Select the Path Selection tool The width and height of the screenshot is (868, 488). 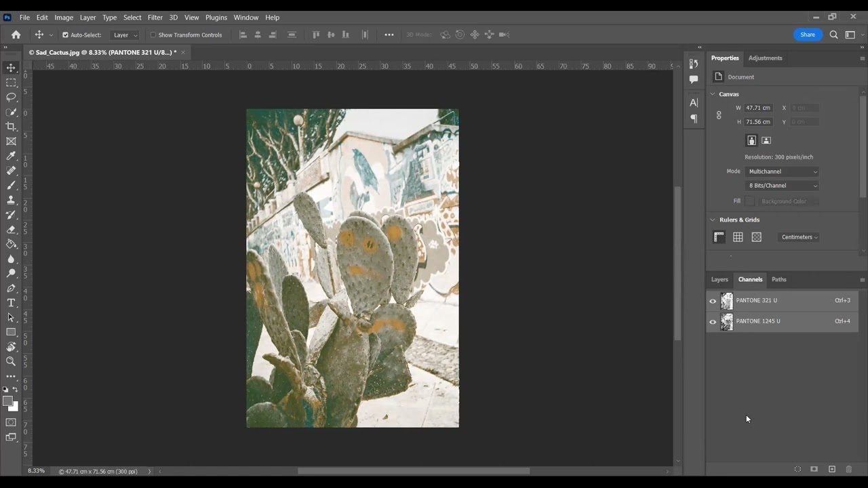click(x=11, y=317)
